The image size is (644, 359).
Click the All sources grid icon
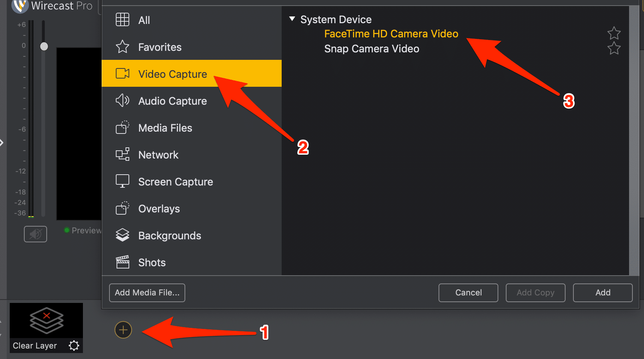123,19
